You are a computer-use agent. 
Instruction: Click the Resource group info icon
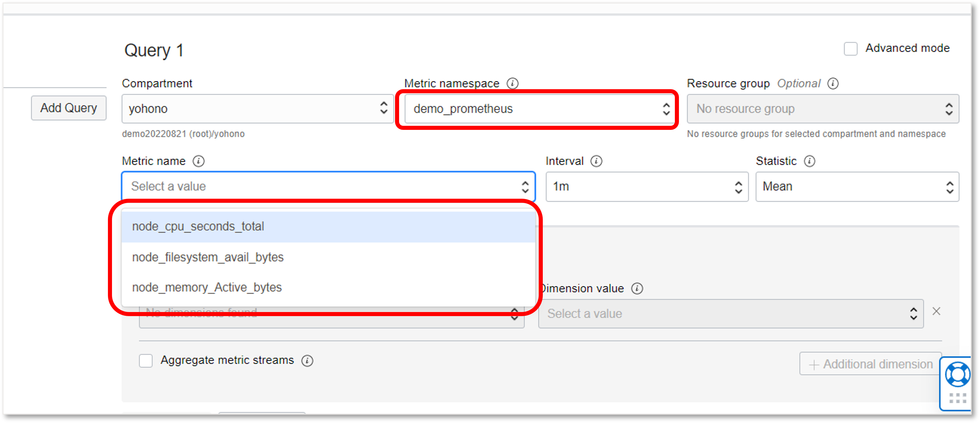833,83
